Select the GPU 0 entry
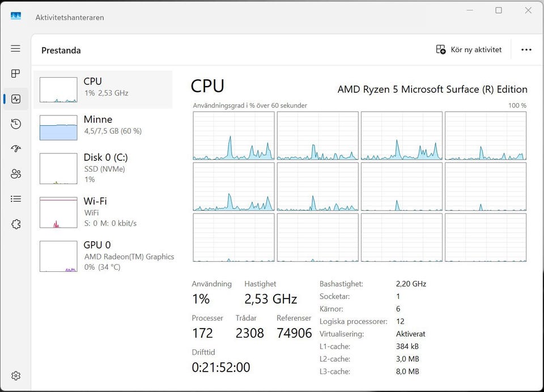Image resolution: width=544 pixels, height=392 pixels. tap(103, 255)
